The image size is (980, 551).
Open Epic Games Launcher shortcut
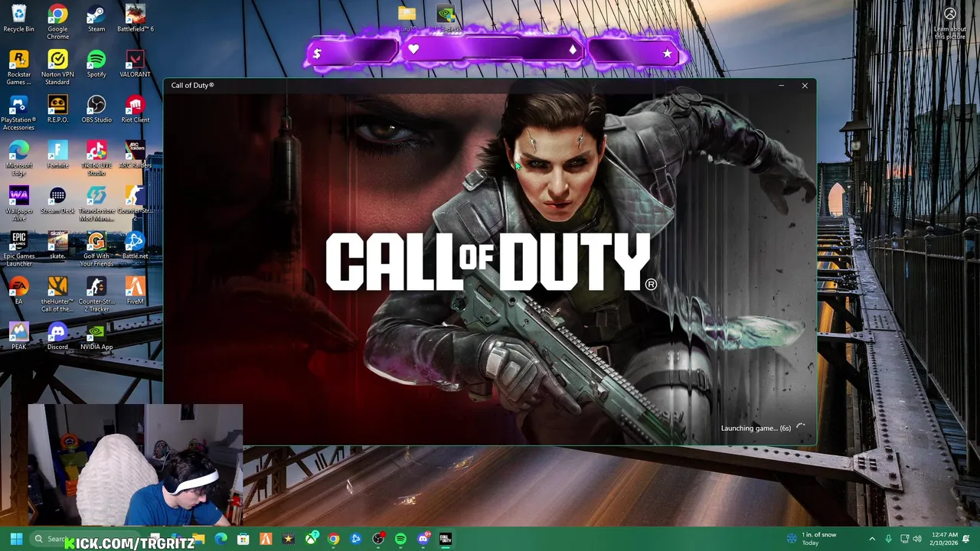click(x=19, y=249)
